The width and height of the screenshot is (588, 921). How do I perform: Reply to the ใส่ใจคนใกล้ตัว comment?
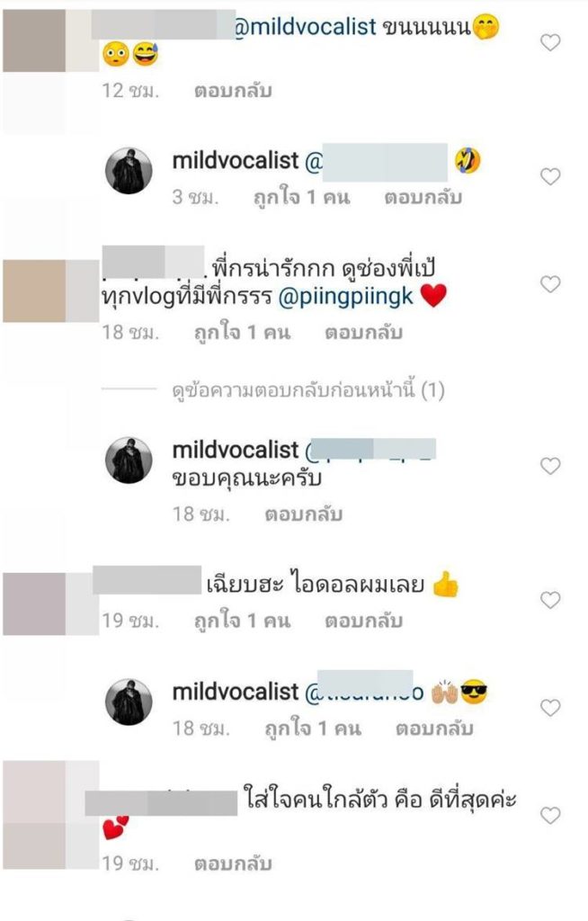(x=233, y=864)
